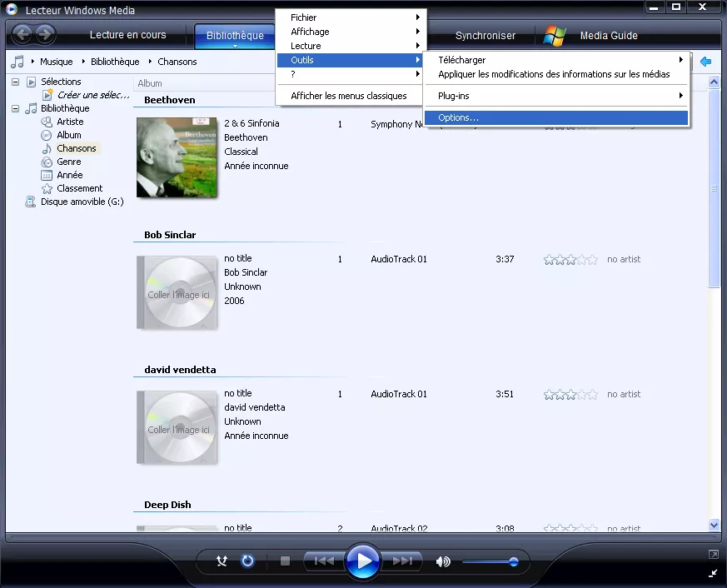Click the Windows logo beside Media Guide
727x588 pixels.
[x=555, y=36]
